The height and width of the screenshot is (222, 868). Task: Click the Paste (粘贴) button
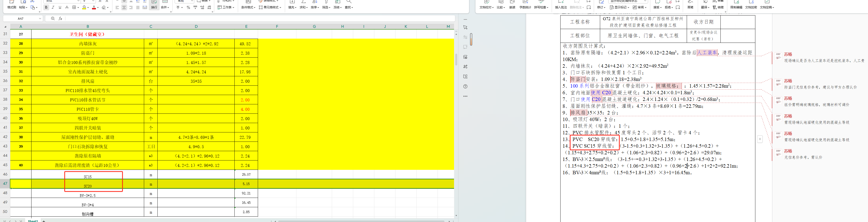pyautogui.click(x=23, y=5)
